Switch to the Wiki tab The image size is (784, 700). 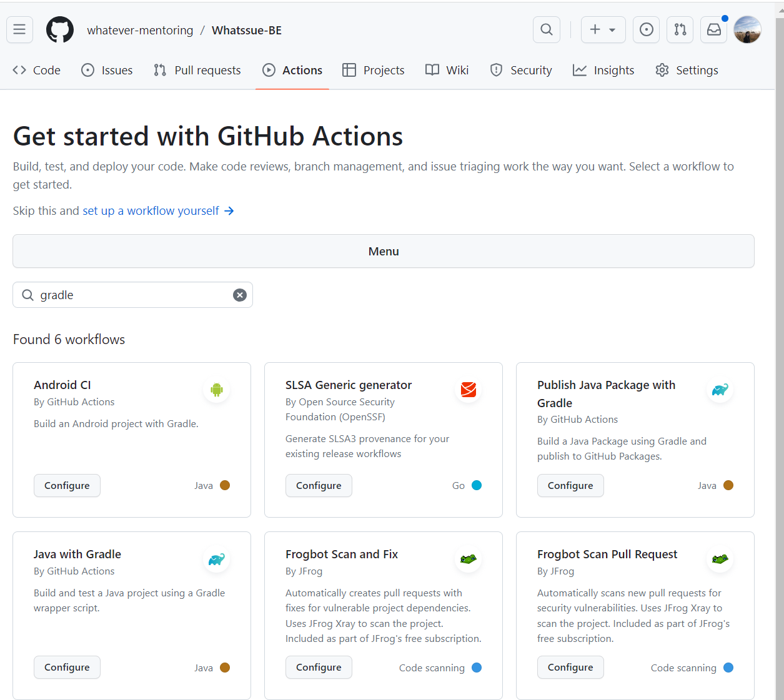pos(447,70)
